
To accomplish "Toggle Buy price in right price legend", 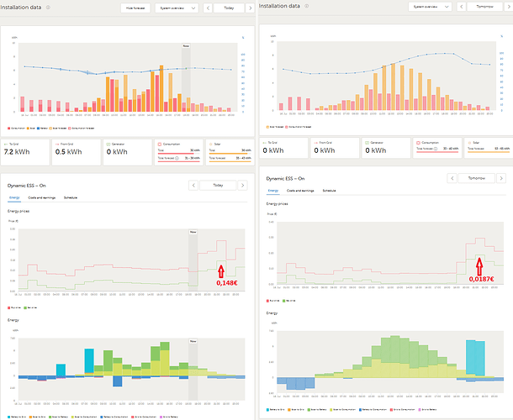I will point(272,301).
